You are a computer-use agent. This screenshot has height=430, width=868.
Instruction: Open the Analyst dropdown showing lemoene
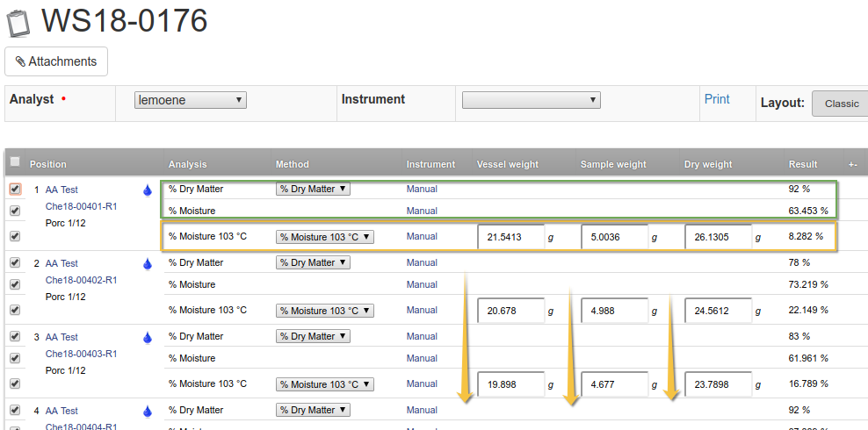190,100
